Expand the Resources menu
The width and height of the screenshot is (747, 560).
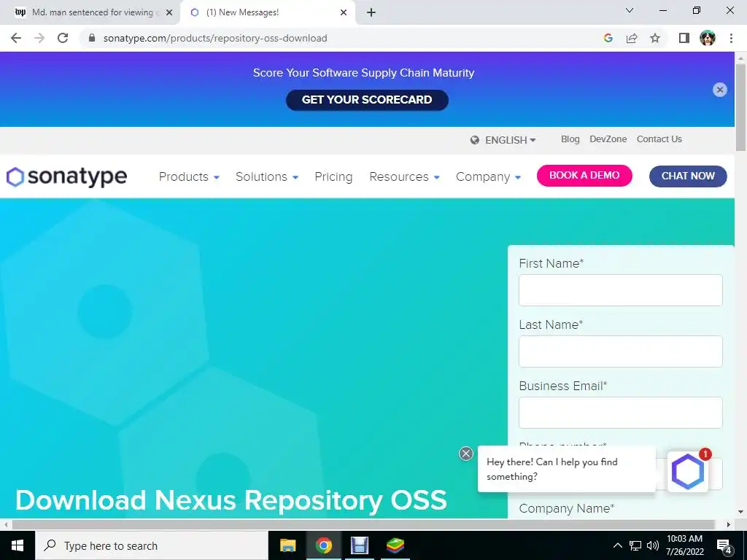click(x=404, y=176)
